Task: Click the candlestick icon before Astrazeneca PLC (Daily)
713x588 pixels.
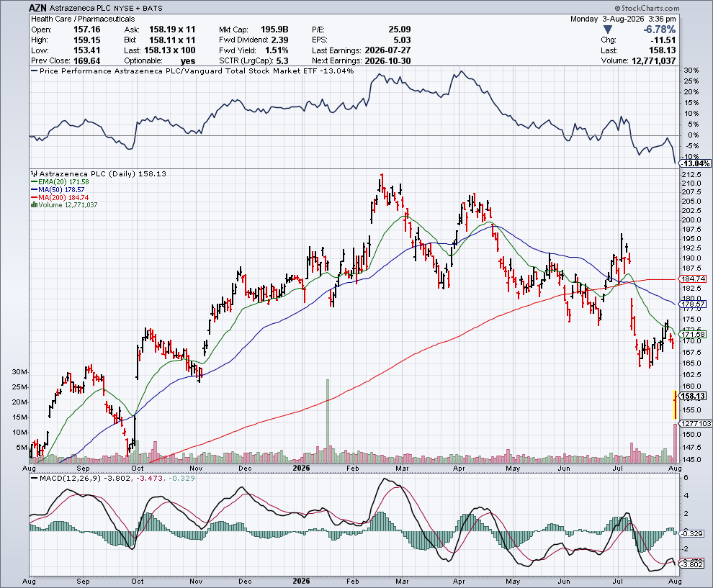Action: click(x=34, y=173)
